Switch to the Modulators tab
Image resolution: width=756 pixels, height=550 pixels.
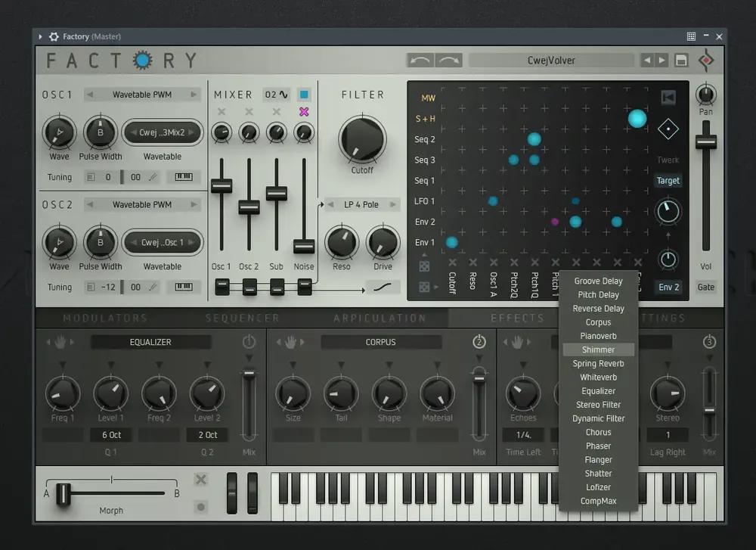coord(104,318)
